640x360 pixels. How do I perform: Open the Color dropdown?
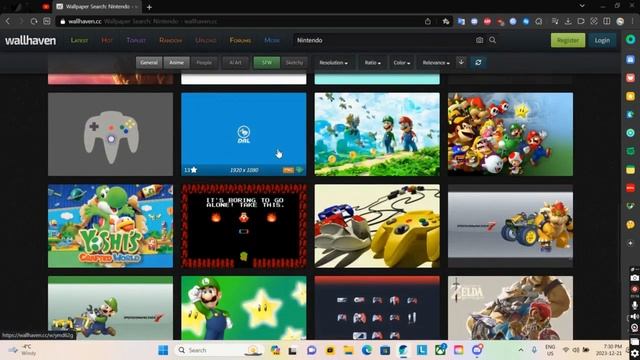pyautogui.click(x=401, y=62)
